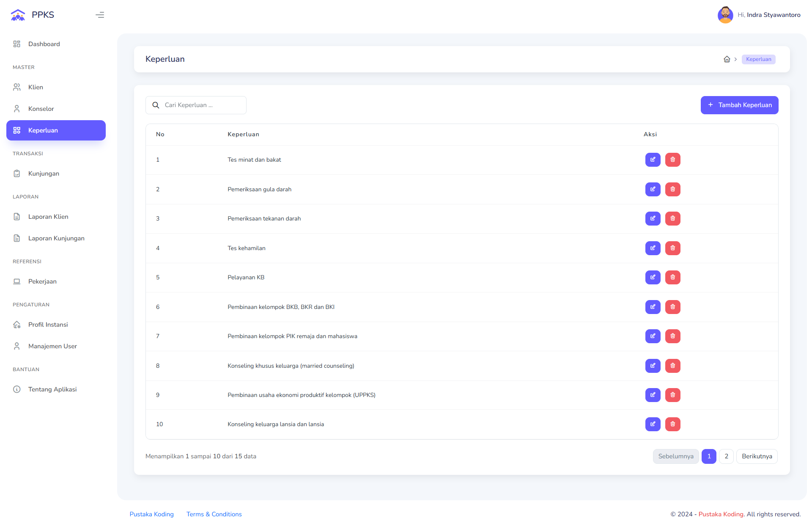Click the home icon in breadcrumb
Viewport: 812px width, 529px height.
[727, 59]
